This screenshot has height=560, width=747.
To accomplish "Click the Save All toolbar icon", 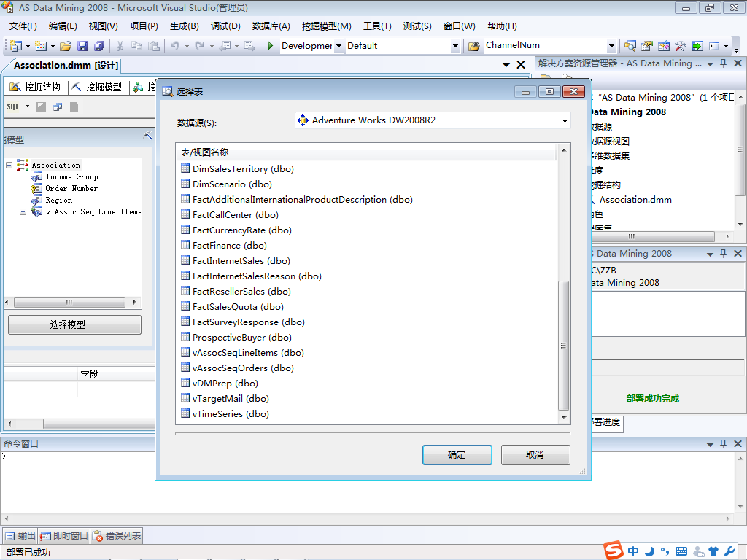I will (99, 46).
